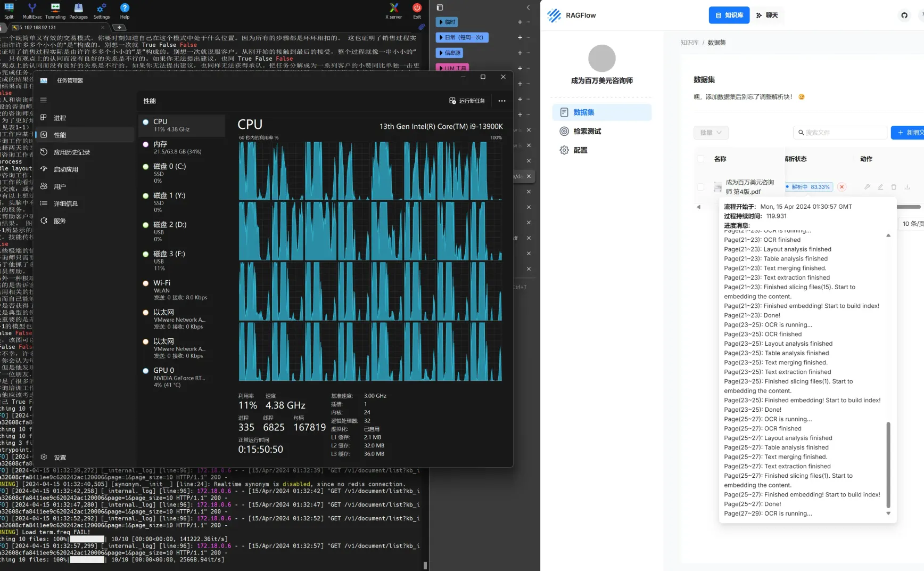The width and height of the screenshot is (924, 571).
Task: Open the 批量 bulk actions dropdown
Action: click(x=711, y=133)
